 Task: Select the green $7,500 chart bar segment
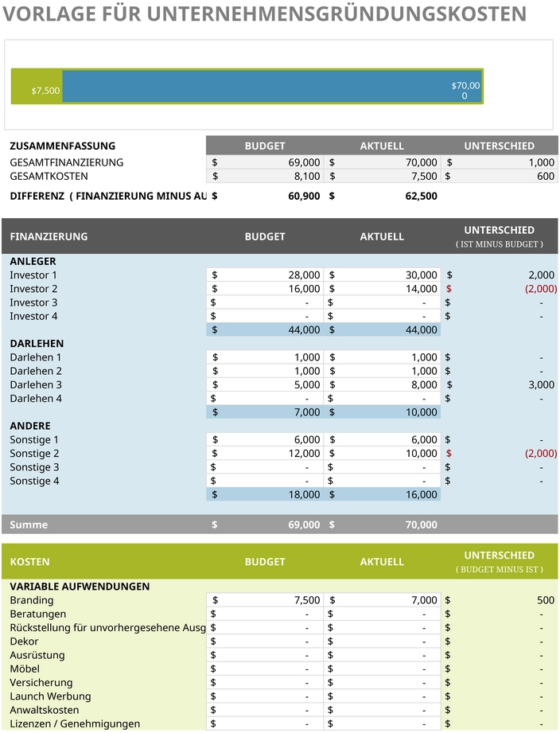(37, 87)
